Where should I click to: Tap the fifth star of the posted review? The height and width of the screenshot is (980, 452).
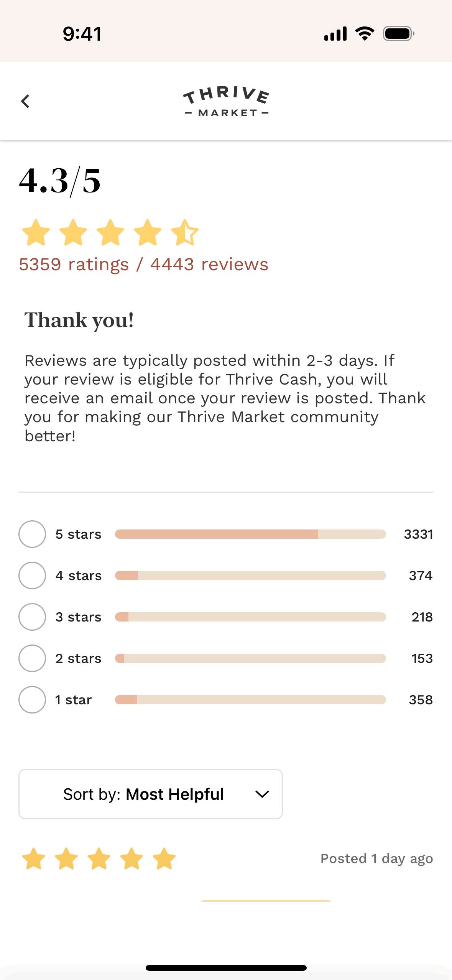click(x=164, y=858)
